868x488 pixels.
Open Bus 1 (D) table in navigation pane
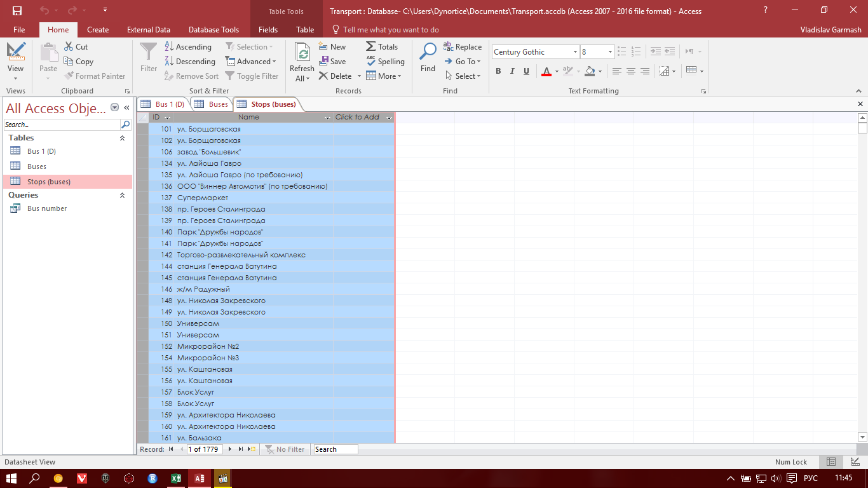coord(41,151)
